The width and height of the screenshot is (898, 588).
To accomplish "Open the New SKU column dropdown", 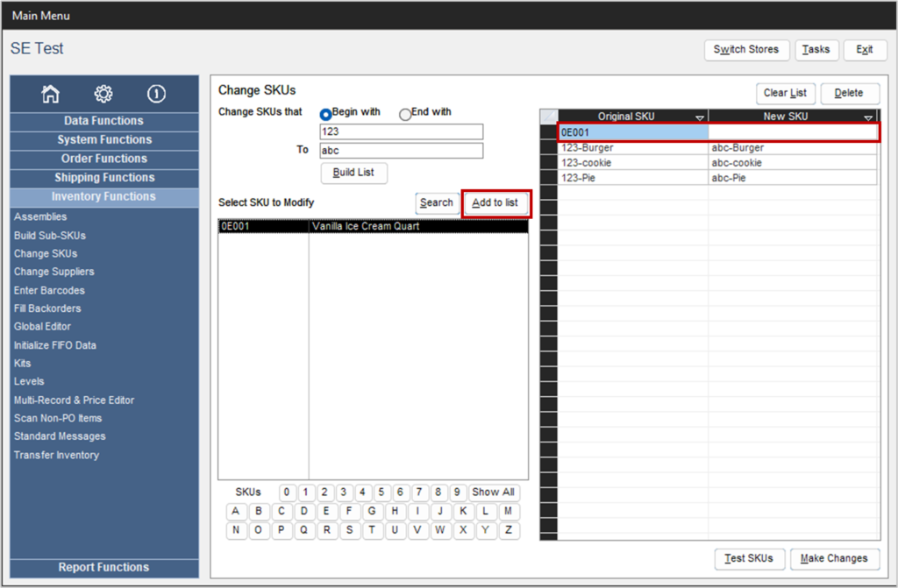I will [867, 115].
